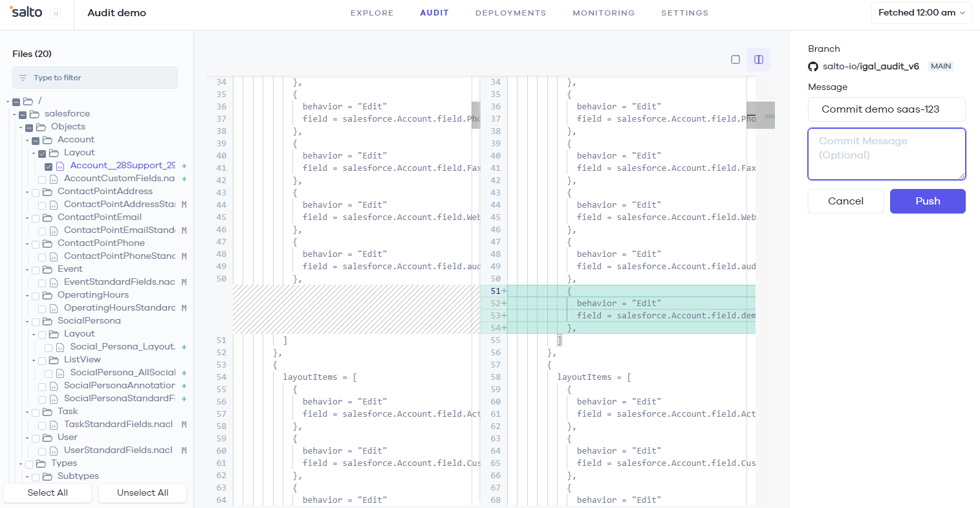Click file icon of Account__28Support_29

coord(60,166)
